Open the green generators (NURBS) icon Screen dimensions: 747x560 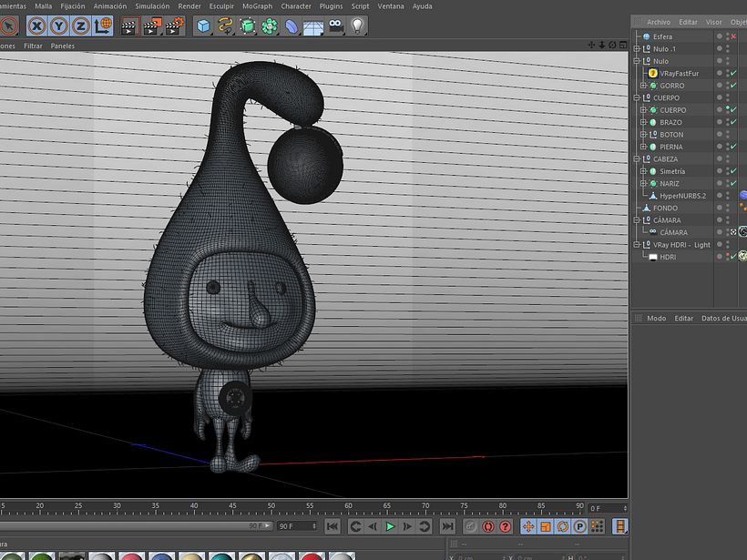click(x=247, y=25)
